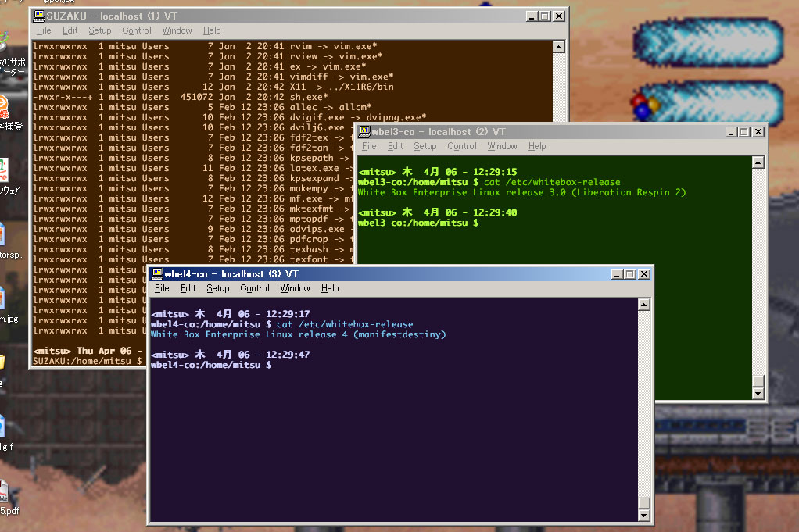Click scroll down arrow in wbel4-co window
This screenshot has width=799, height=532.
[x=643, y=516]
